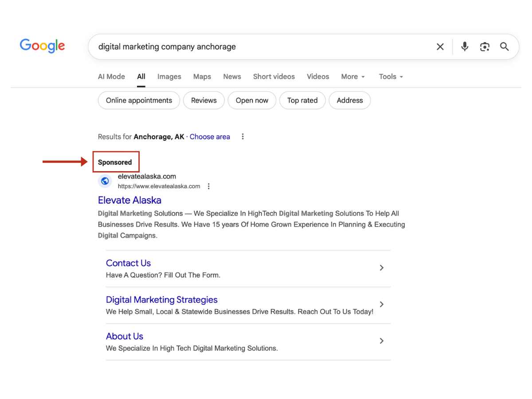Click the Google logo

click(x=42, y=46)
